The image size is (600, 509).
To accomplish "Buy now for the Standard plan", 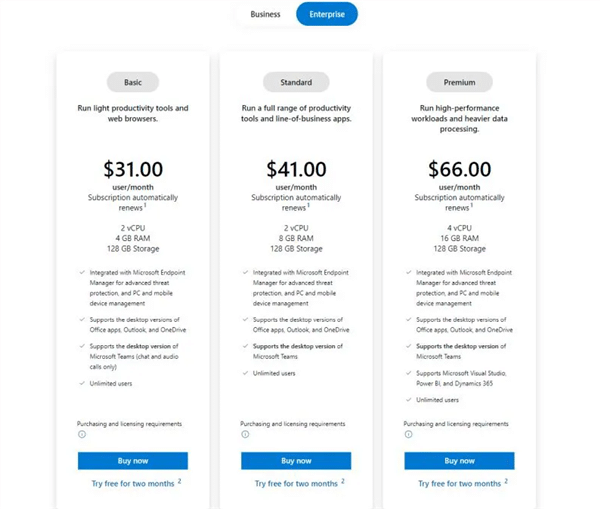I will [296, 461].
